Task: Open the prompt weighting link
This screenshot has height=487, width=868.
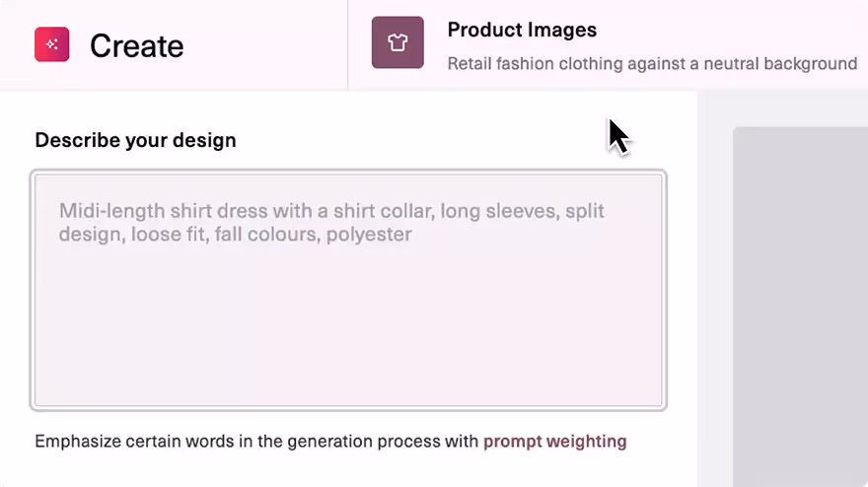Action: click(x=554, y=442)
